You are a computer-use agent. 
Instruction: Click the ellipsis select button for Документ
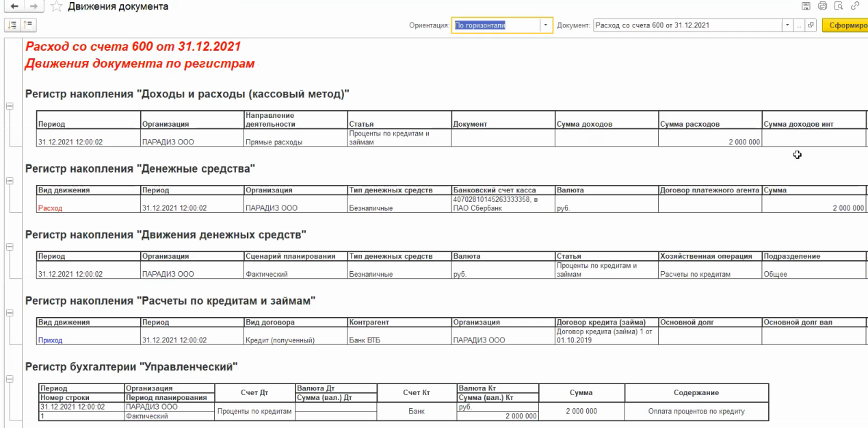pyautogui.click(x=798, y=25)
